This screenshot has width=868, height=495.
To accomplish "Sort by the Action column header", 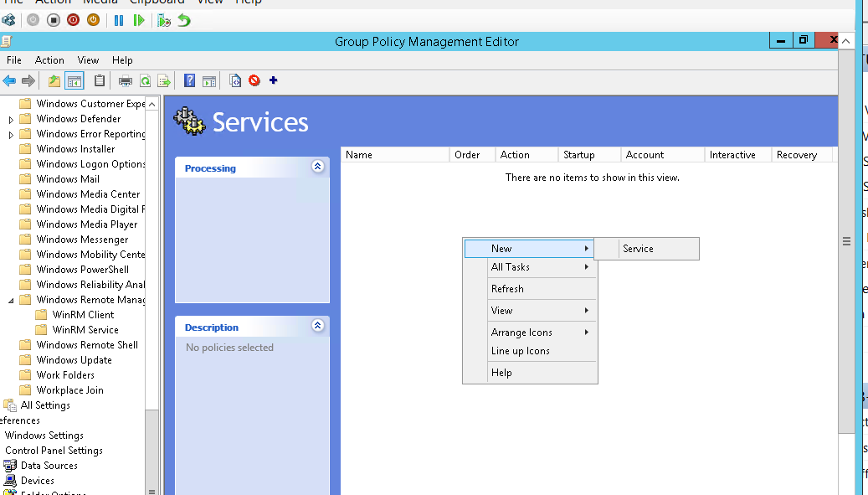I will click(526, 155).
